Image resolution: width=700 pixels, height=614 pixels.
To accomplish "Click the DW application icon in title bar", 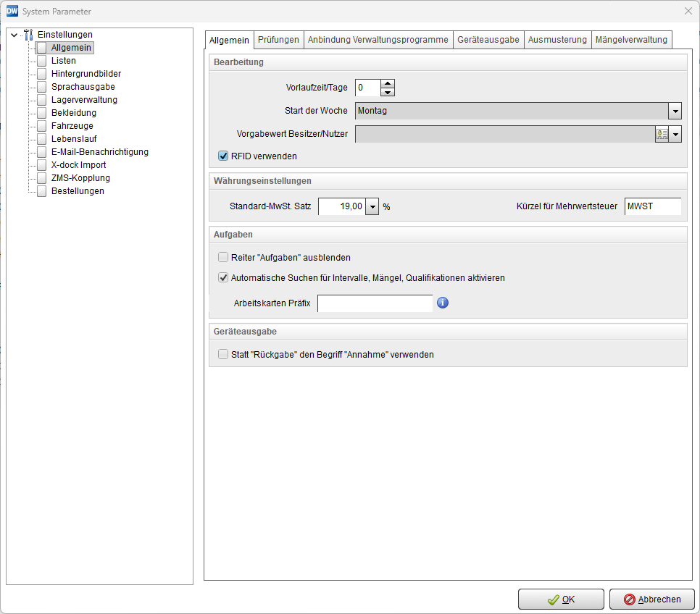I will (x=12, y=11).
